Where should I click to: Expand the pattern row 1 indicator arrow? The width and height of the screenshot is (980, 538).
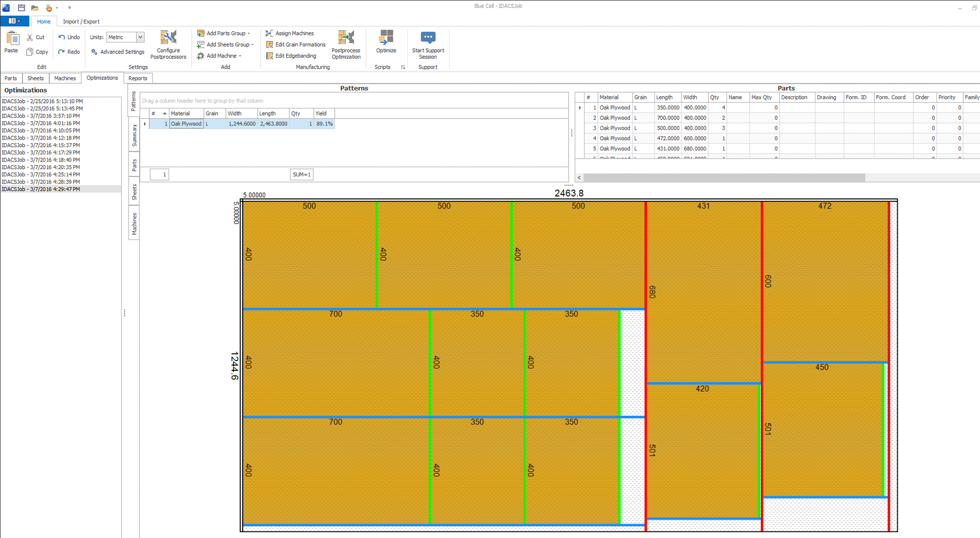145,124
